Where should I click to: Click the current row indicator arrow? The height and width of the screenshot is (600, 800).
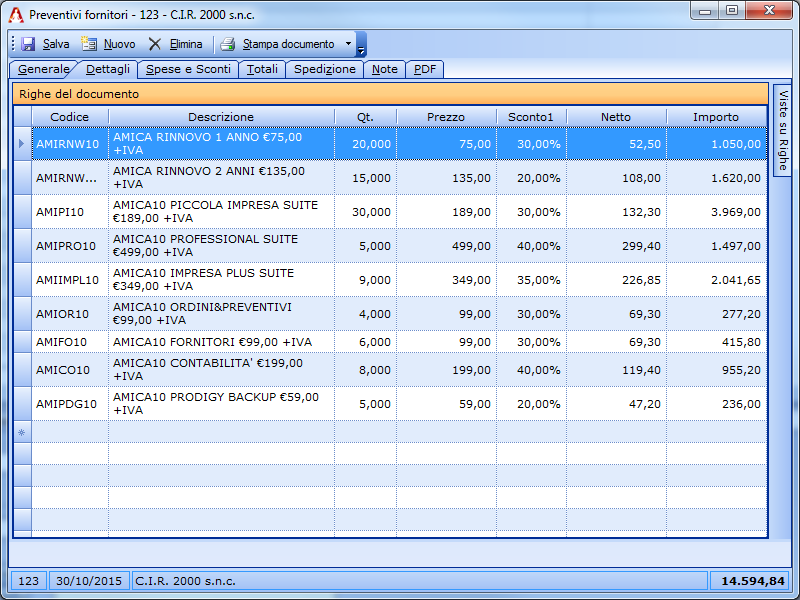tap(22, 143)
